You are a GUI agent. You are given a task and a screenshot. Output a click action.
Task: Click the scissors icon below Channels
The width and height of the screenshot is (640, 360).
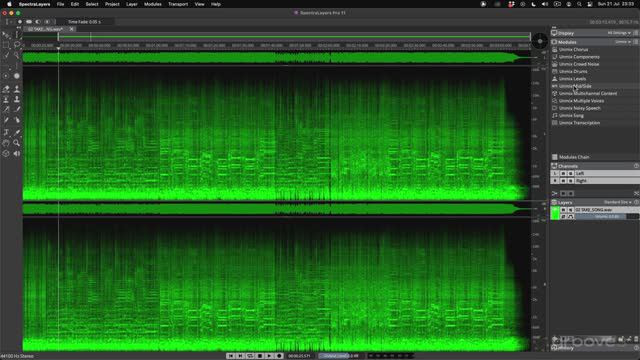[554, 193]
